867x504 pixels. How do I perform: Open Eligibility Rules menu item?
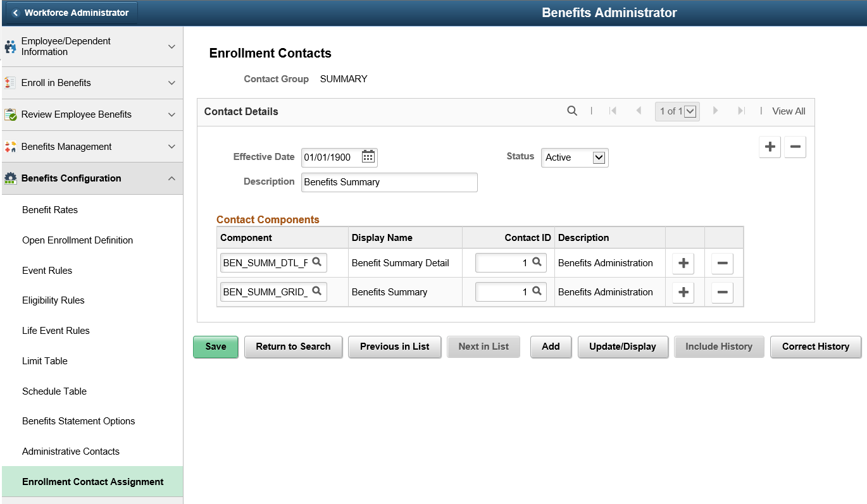tap(53, 300)
